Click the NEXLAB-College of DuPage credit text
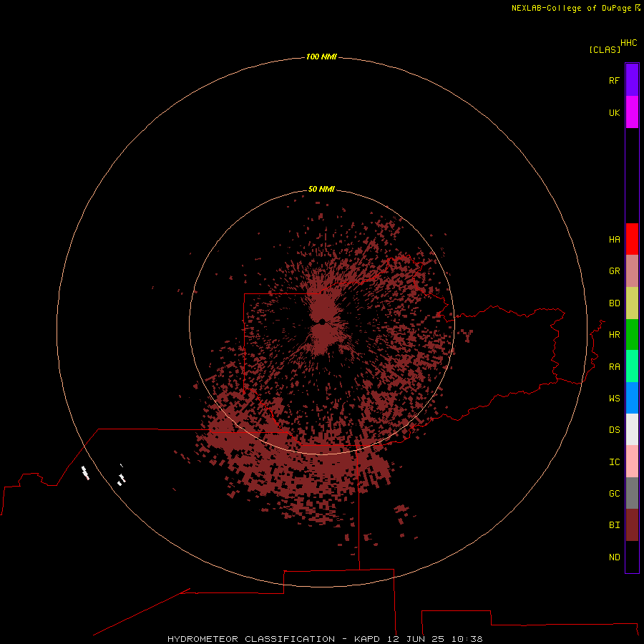 (x=571, y=8)
